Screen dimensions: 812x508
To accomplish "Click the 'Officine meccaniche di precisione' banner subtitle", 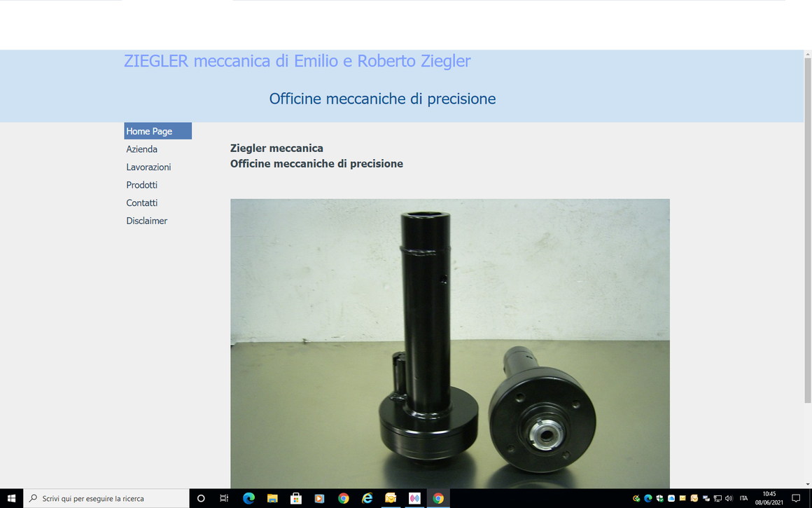I will click(382, 99).
